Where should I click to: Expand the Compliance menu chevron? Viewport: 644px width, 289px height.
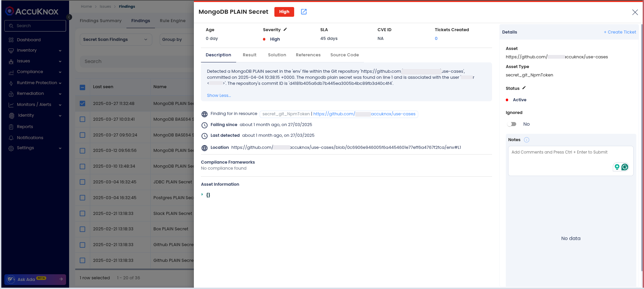[x=60, y=72]
